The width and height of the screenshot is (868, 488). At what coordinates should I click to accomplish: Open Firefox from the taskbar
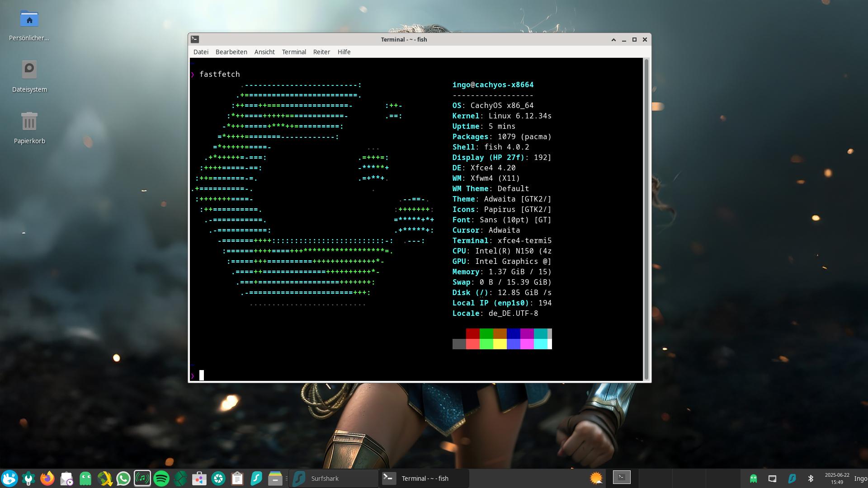[47, 478]
